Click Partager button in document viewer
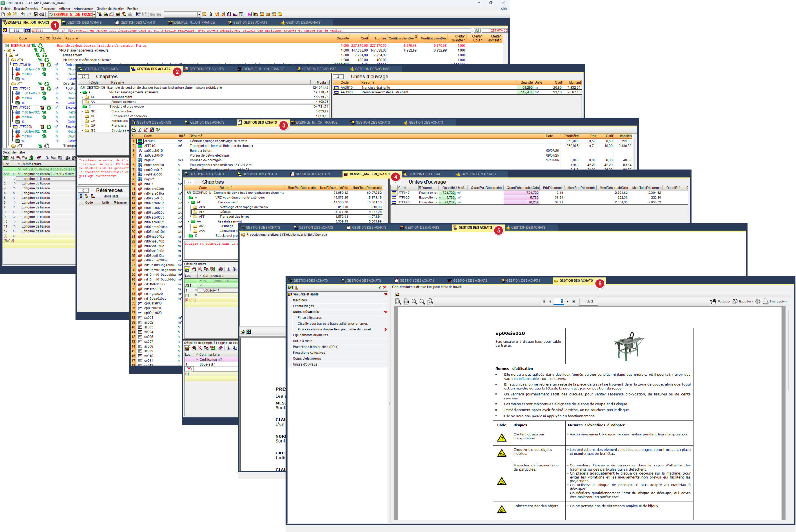 click(x=720, y=302)
